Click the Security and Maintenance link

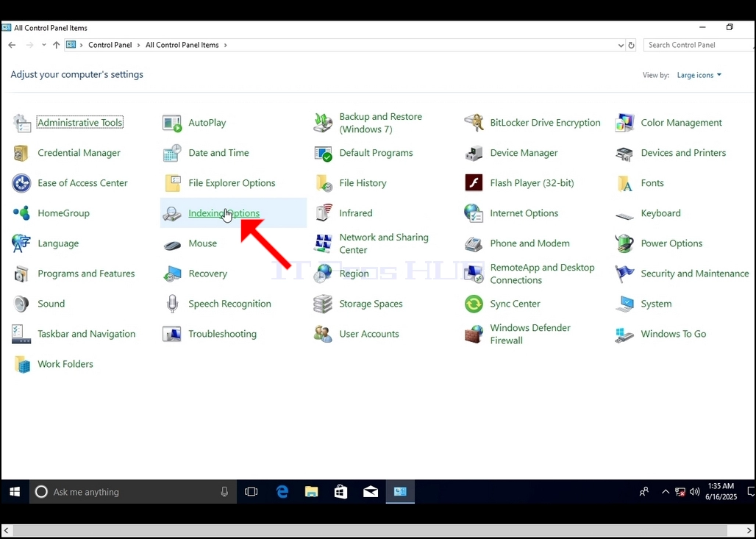pyautogui.click(x=695, y=274)
